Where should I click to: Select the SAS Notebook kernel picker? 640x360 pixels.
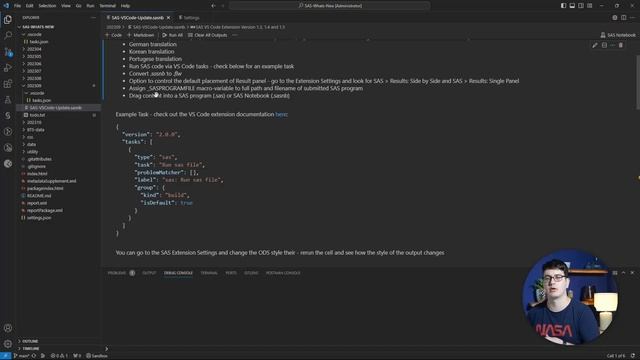coord(618,35)
